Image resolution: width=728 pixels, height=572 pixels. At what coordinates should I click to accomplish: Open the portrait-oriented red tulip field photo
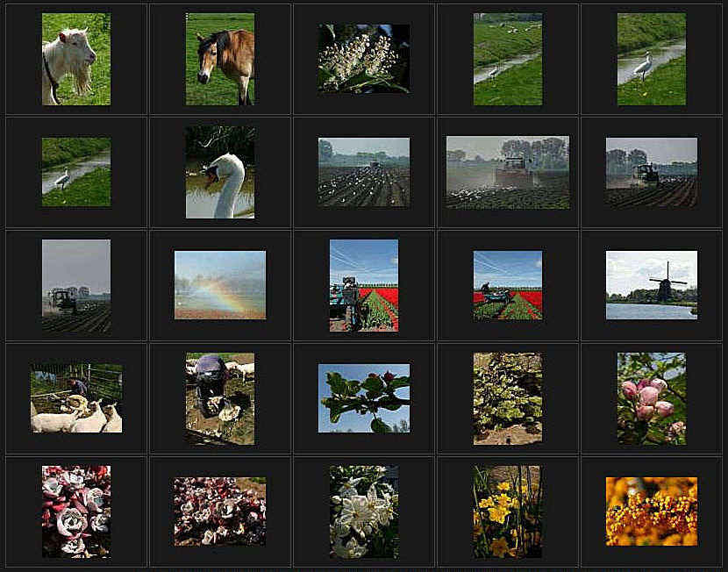364,285
